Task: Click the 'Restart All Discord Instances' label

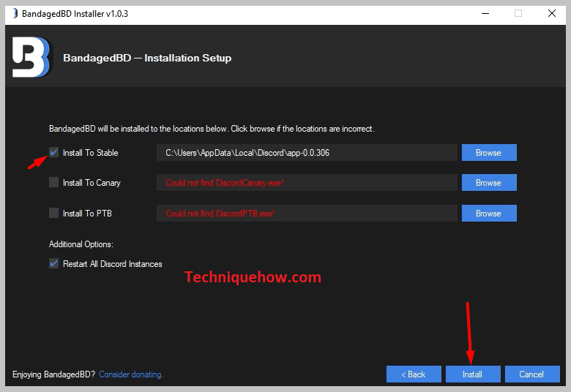Action: [113, 264]
